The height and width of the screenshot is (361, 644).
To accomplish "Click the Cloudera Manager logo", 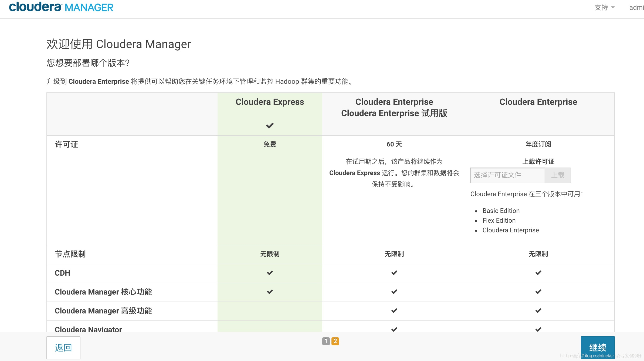I will pyautogui.click(x=61, y=7).
